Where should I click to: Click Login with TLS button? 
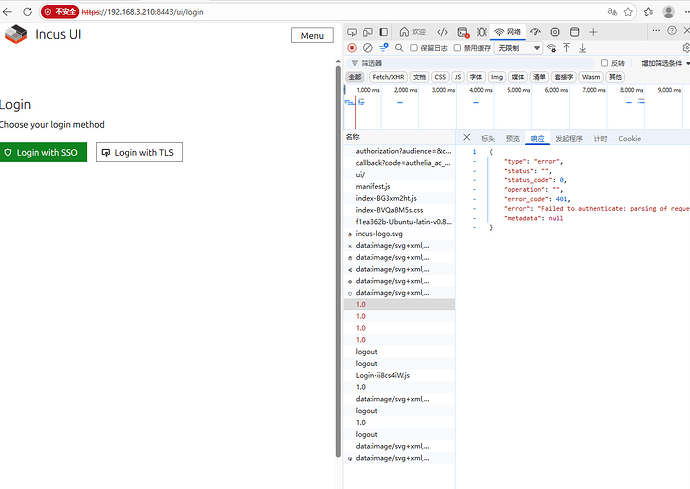[139, 153]
